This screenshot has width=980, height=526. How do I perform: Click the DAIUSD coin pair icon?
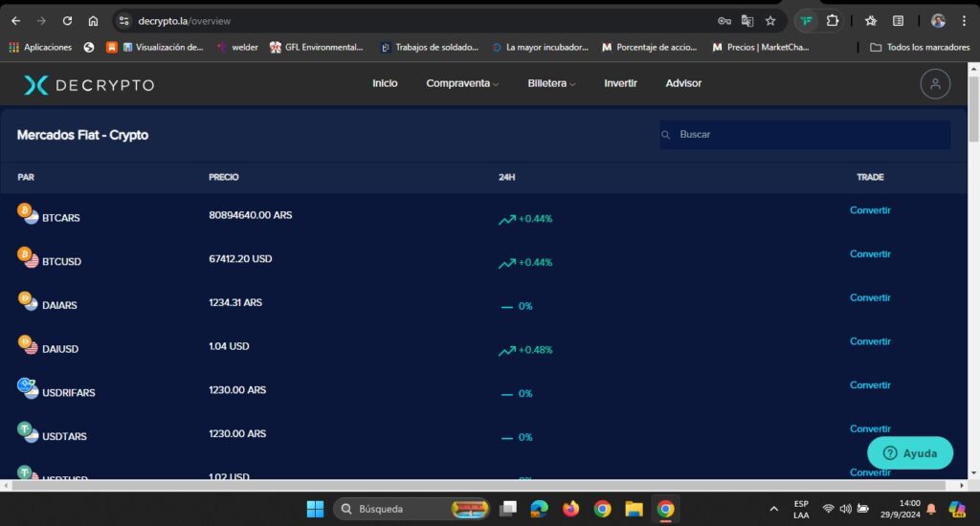click(28, 344)
